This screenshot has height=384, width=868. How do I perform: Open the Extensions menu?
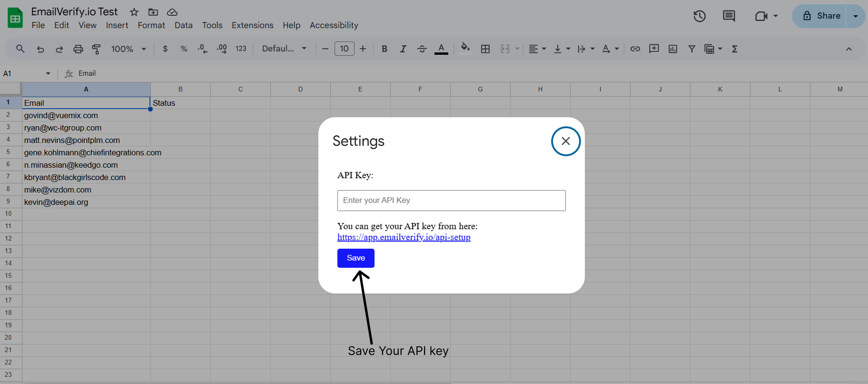click(x=253, y=25)
